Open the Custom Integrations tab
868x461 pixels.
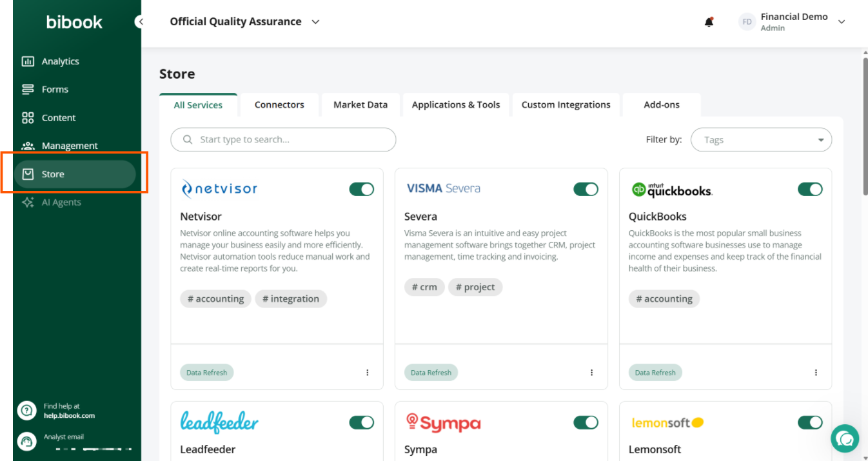[566, 105]
